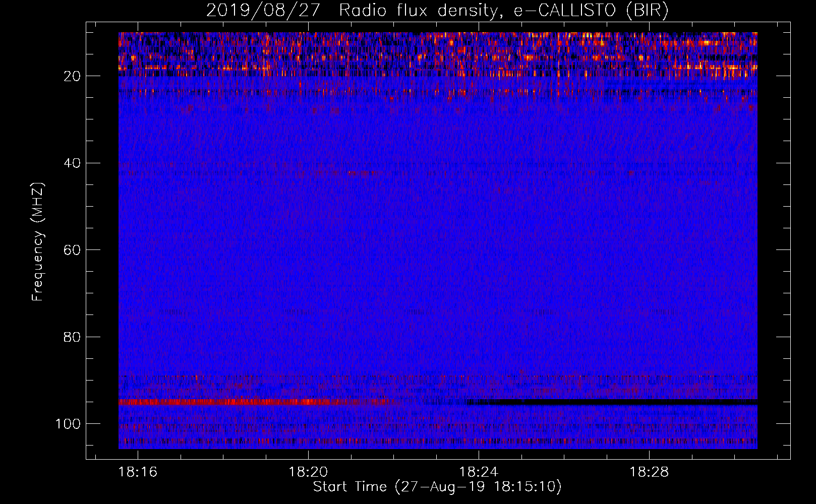Click the 40 MHz frequency tick label
Screen dimensions: 816x504
click(x=72, y=163)
